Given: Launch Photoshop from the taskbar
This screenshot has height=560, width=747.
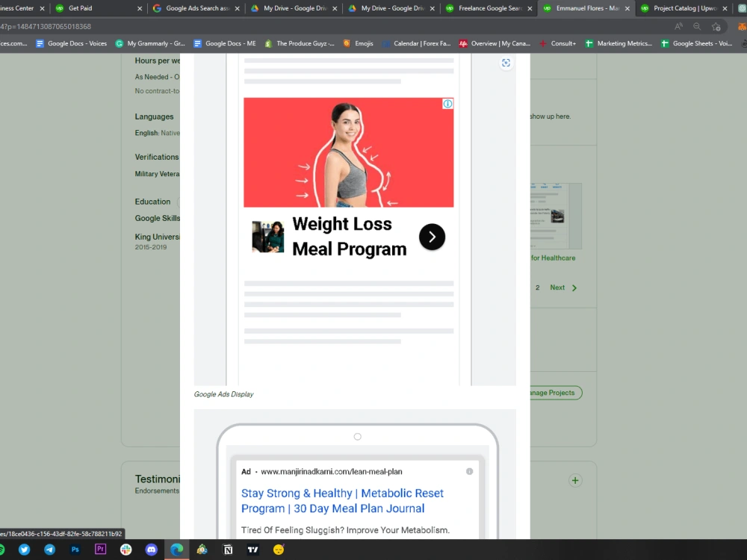Looking at the screenshot, I should (75, 550).
